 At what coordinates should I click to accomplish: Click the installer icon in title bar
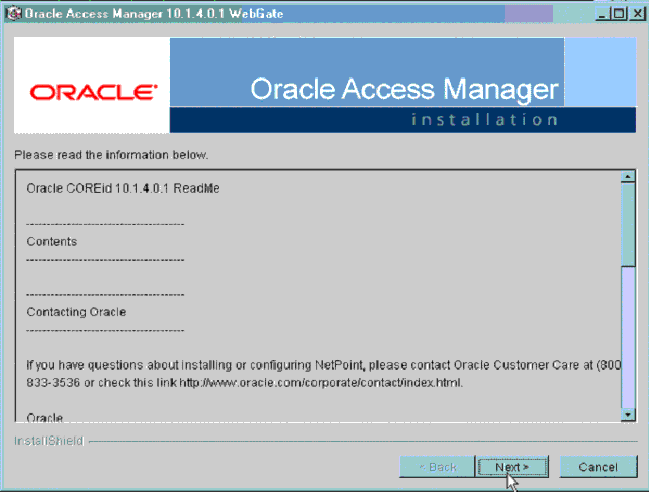pos(14,14)
